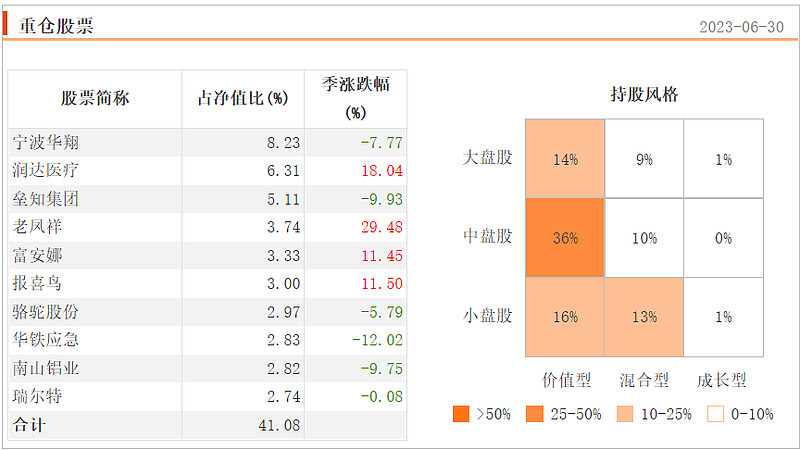This screenshot has height=450, width=800.
Task: Click the 持股风格 chart title
Action: 644,95
